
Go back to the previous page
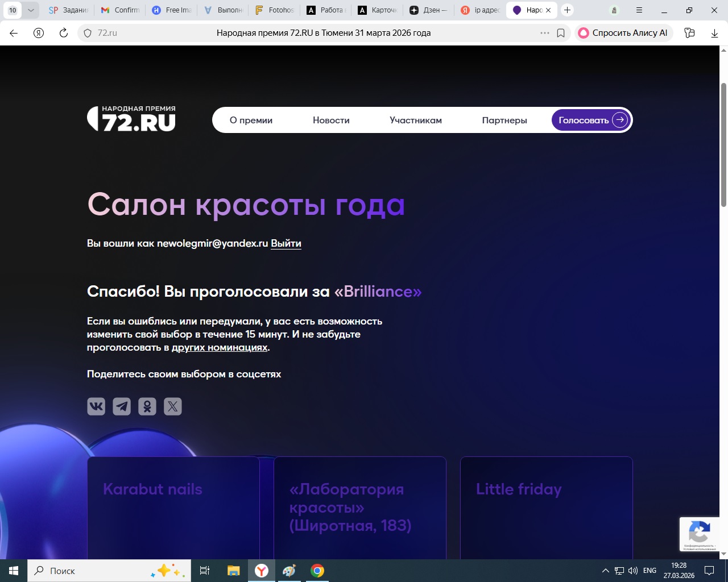click(x=14, y=33)
